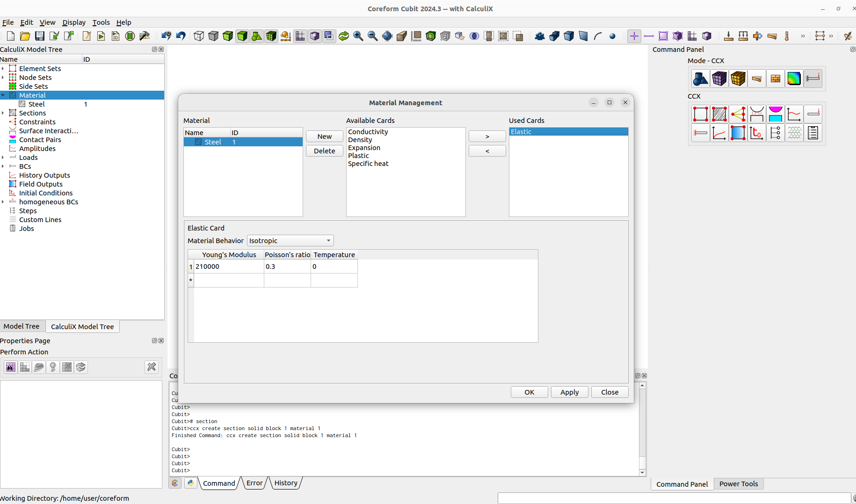Toggle Python mode on the command line

tap(191, 482)
